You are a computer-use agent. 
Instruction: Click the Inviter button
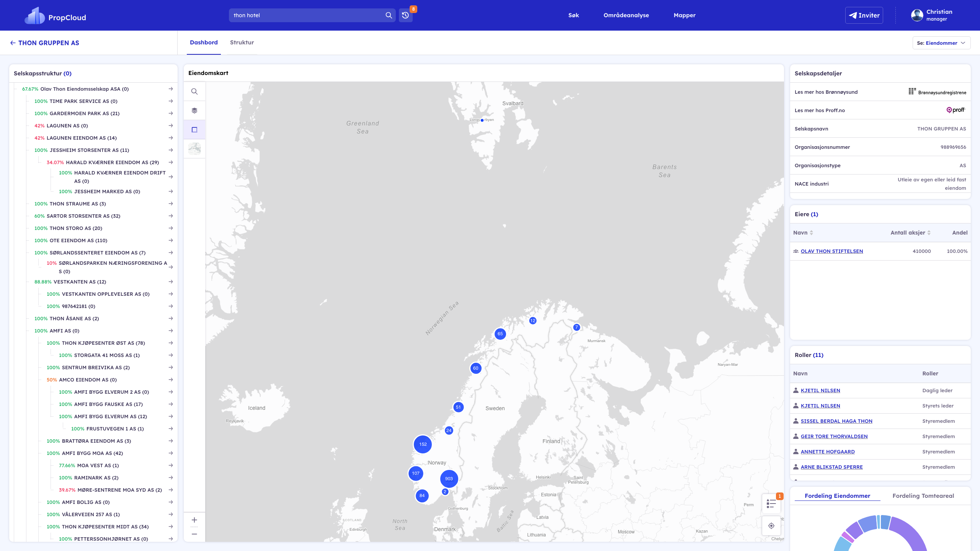[x=864, y=15]
